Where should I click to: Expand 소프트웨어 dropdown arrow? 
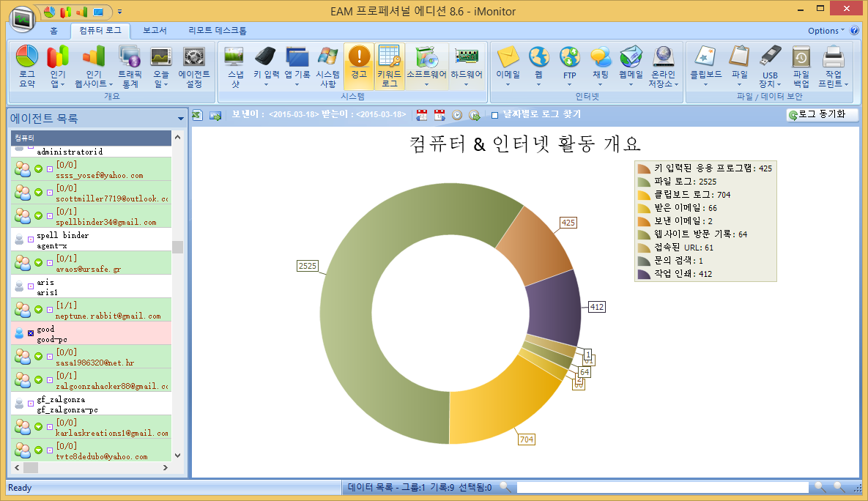click(426, 85)
